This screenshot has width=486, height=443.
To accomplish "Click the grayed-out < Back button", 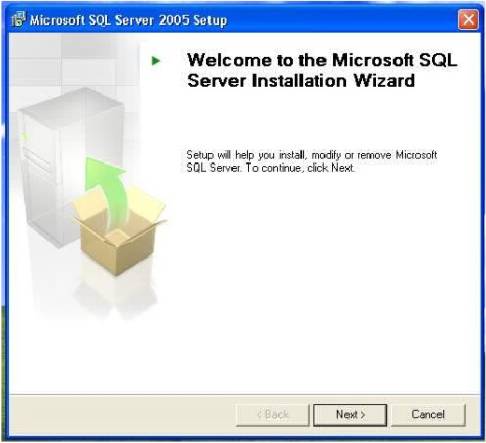I will tap(273, 415).
